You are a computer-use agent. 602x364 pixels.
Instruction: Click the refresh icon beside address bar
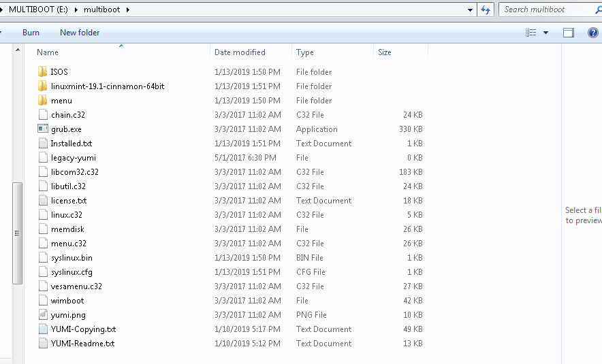pyautogui.click(x=486, y=10)
